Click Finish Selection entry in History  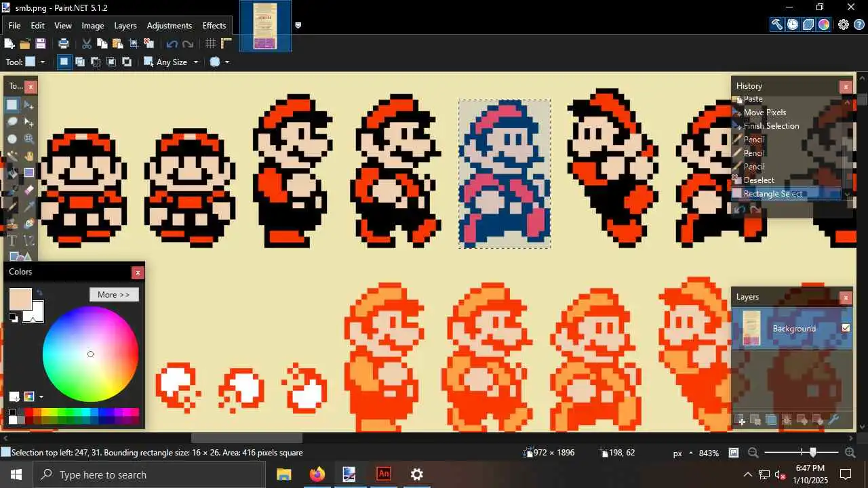pos(772,125)
